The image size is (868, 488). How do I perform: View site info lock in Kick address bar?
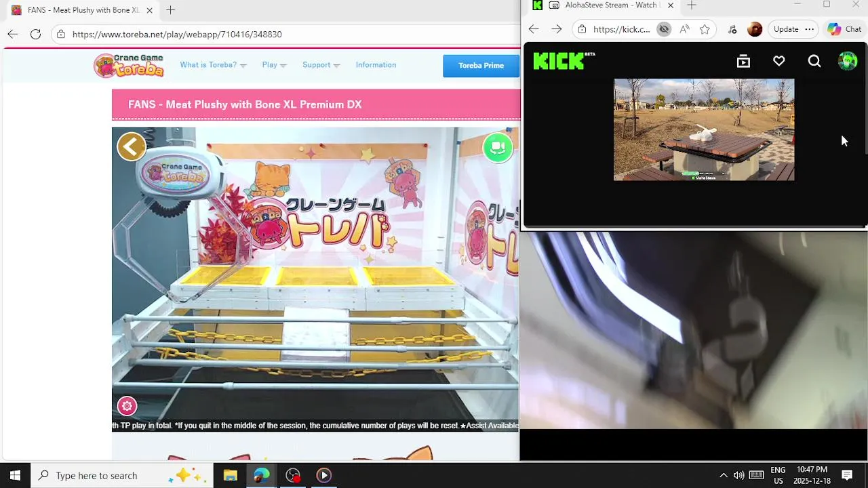coord(582,29)
